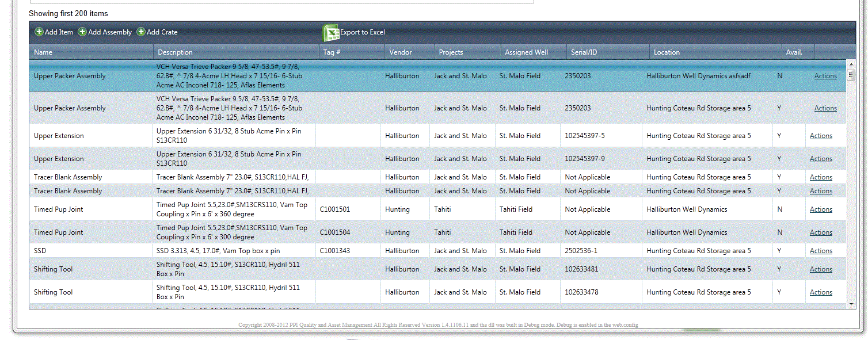
Task: Open Actions for Shifting Tool 102633478
Action: pos(821,292)
